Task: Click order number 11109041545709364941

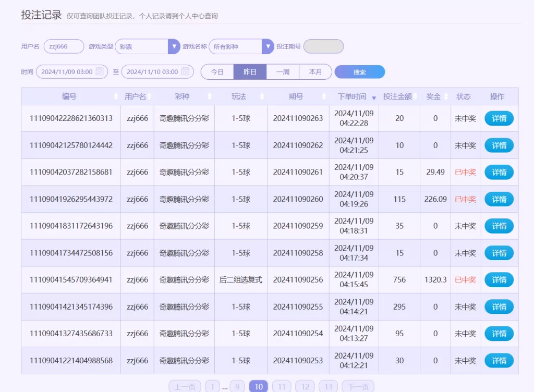Action: (x=71, y=280)
